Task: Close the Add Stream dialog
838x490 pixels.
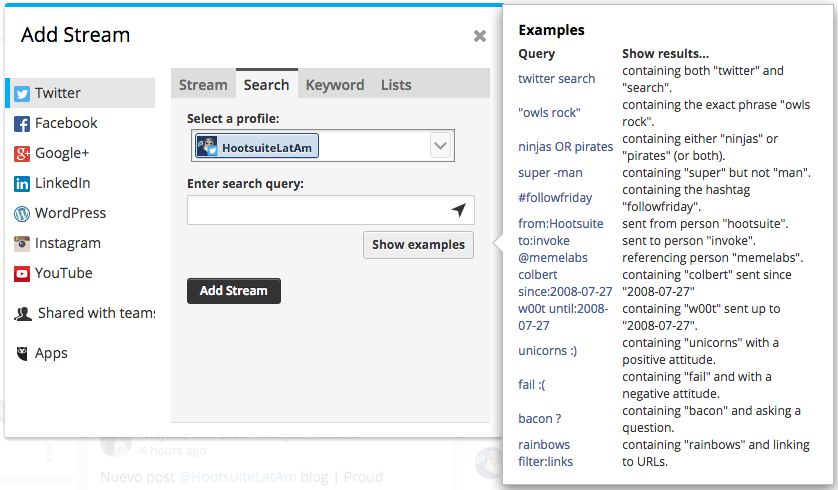Action: [x=479, y=36]
